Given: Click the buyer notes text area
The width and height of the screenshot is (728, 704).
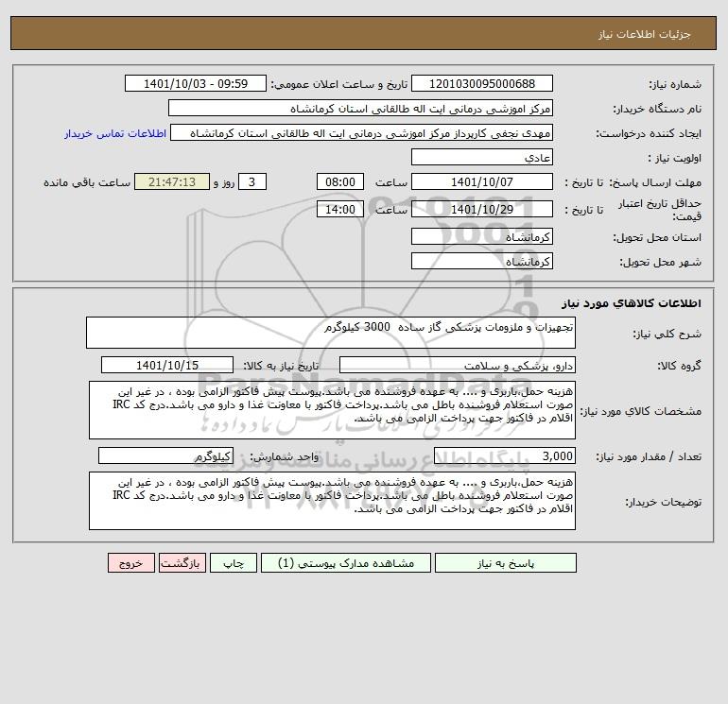Looking at the screenshot, I should coord(332,501).
